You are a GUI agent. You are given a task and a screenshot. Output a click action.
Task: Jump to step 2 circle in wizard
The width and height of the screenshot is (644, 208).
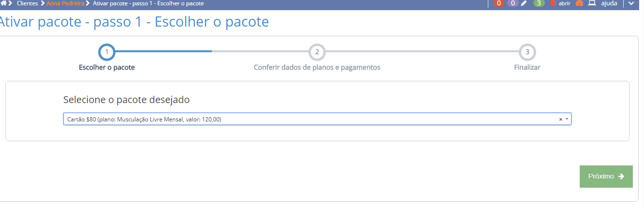317,52
